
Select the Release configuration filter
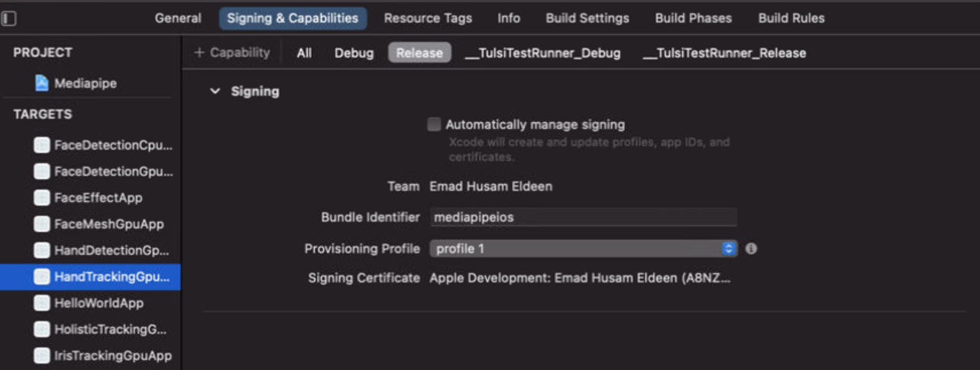pos(419,53)
